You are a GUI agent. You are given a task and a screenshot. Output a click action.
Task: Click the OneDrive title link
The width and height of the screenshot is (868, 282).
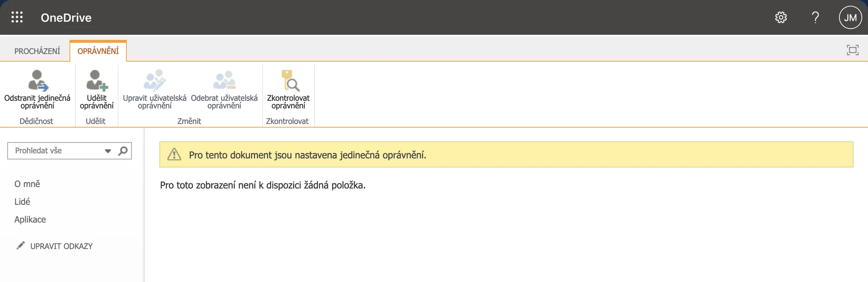click(66, 18)
